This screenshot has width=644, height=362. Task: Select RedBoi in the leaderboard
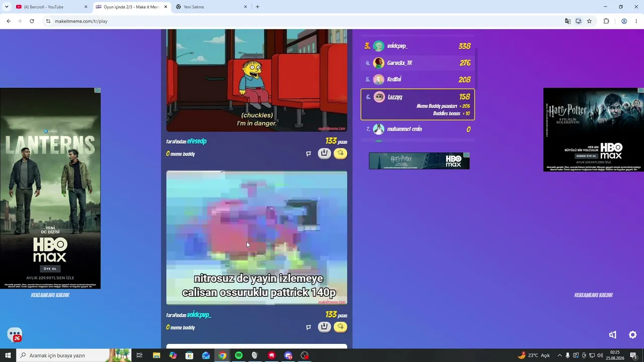tap(418, 79)
